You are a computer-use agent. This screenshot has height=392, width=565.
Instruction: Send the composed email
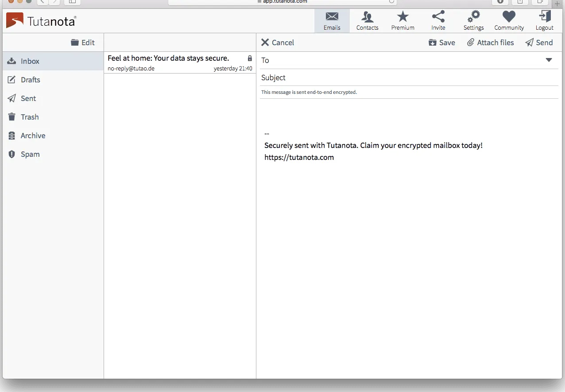(539, 43)
